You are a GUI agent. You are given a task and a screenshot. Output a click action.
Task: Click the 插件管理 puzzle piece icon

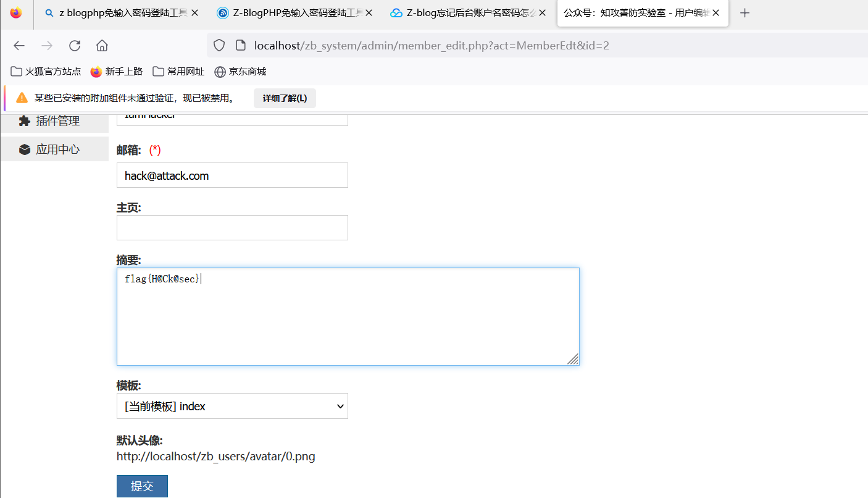click(24, 121)
